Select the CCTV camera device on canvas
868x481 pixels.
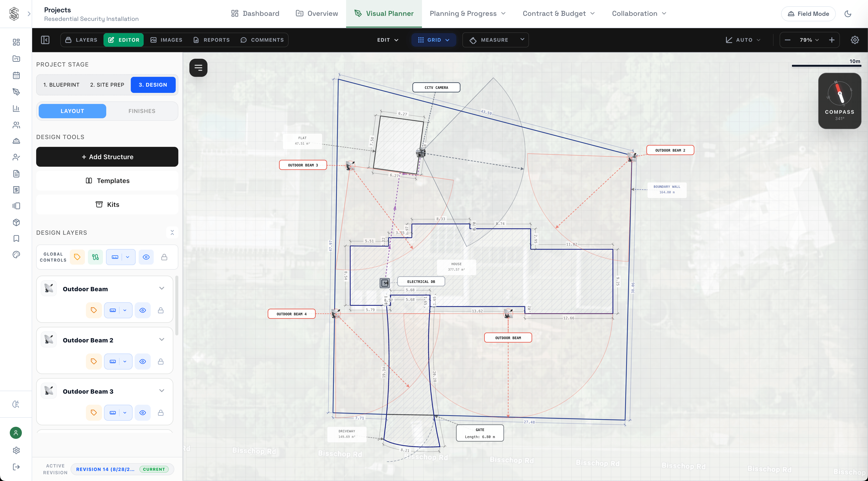point(420,153)
